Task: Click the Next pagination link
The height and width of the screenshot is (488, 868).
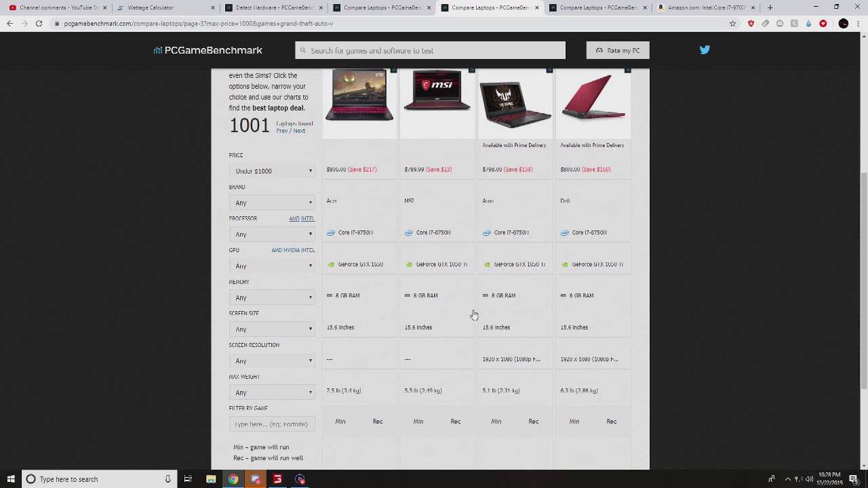Action: [299, 131]
